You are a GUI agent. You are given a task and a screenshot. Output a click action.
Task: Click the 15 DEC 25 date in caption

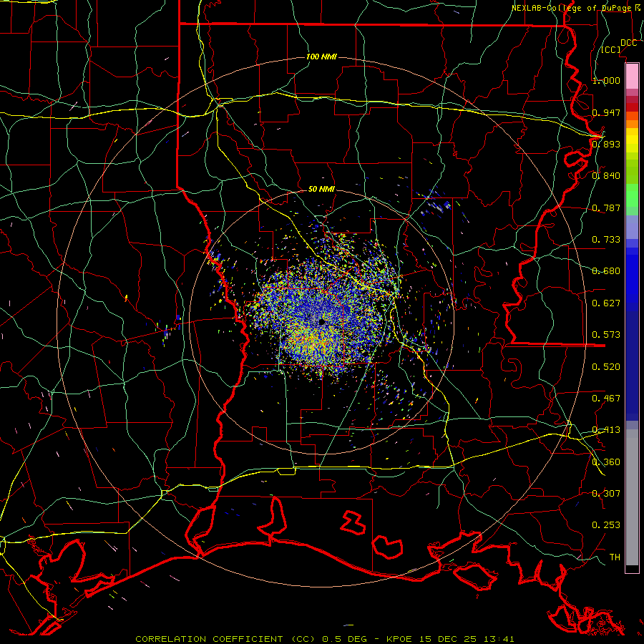pyautogui.click(x=448, y=639)
